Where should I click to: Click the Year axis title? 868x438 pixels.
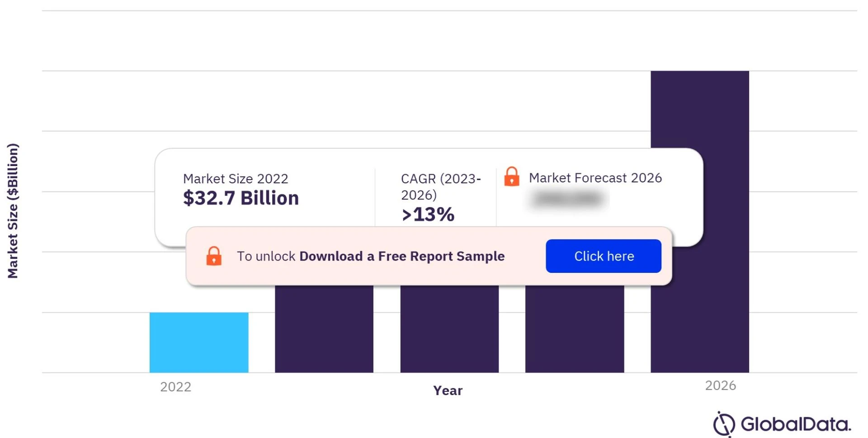point(448,390)
